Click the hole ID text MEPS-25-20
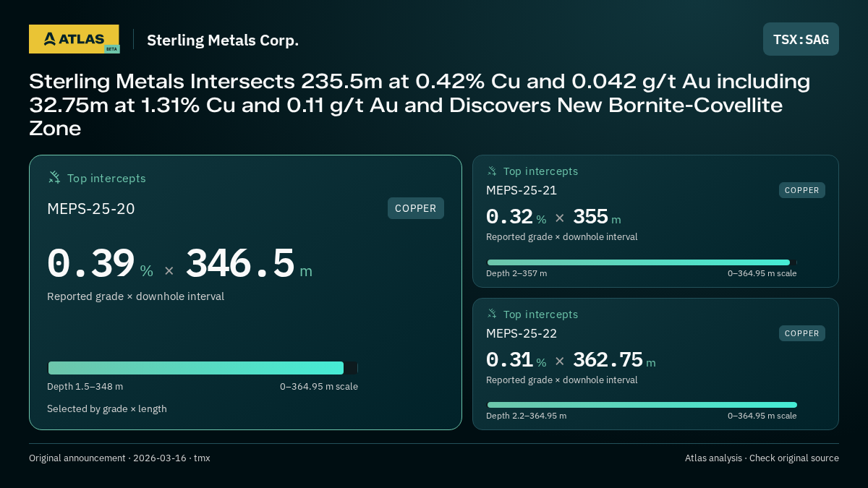Image resolution: width=868 pixels, height=488 pixels. [91, 209]
